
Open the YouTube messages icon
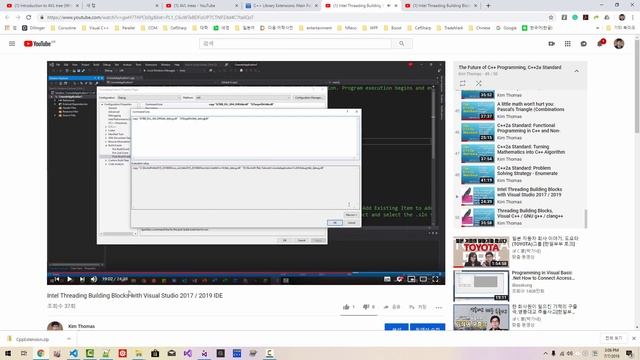[x=584, y=44]
